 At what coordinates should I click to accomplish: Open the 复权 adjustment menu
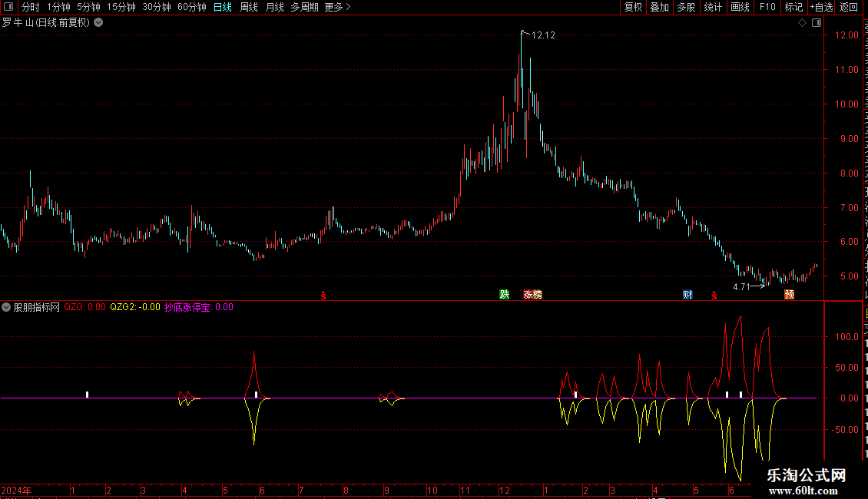click(633, 7)
